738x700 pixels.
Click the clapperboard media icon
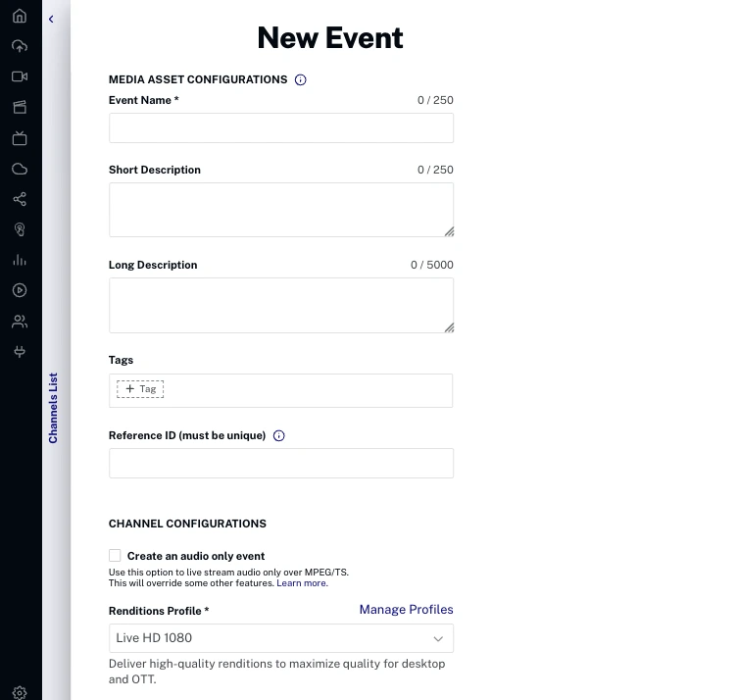click(19, 107)
